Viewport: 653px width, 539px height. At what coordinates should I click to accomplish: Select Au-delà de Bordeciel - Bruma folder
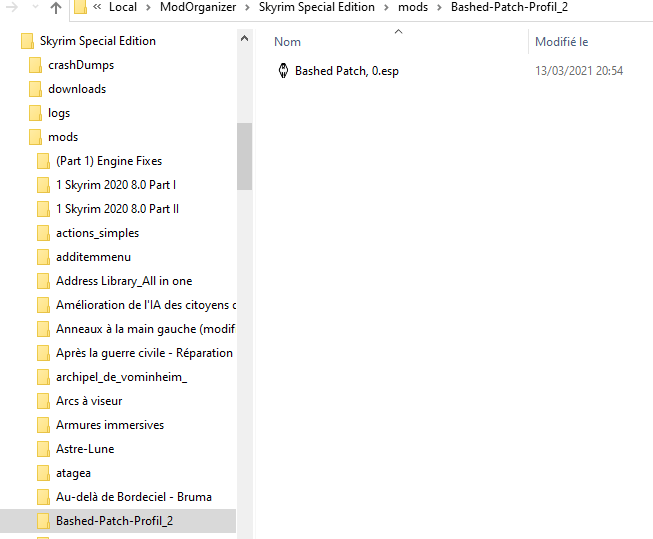(x=134, y=497)
